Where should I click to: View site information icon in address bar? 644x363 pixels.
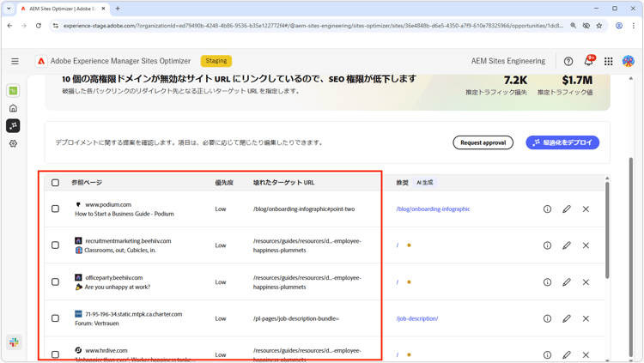[56, 26]
